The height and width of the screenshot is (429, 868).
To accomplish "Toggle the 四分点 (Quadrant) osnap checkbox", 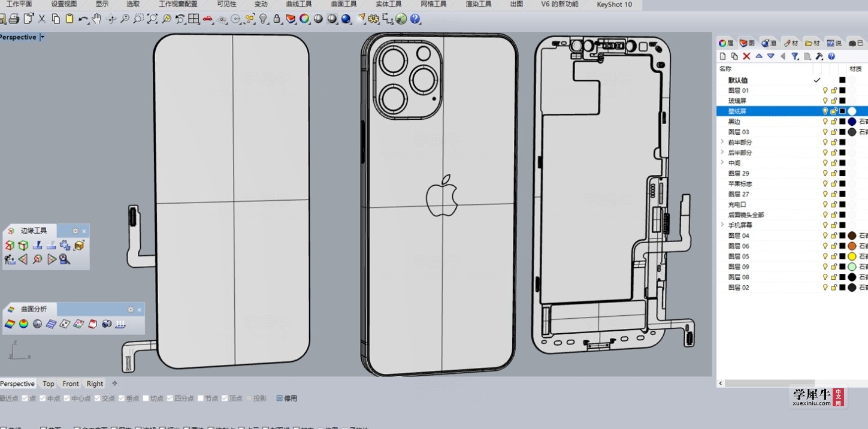I will [x=170, y=398].
